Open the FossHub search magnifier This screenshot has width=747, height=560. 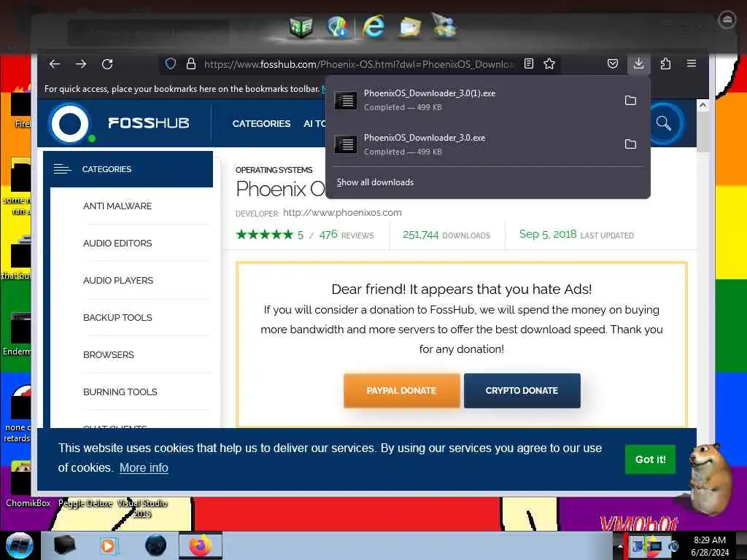point(664,123)
